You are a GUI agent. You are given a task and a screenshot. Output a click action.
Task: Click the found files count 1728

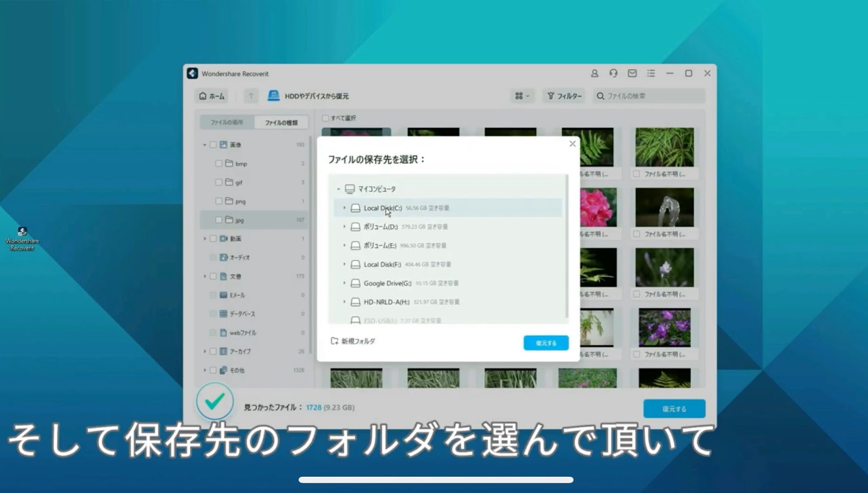tap(314, 407)
